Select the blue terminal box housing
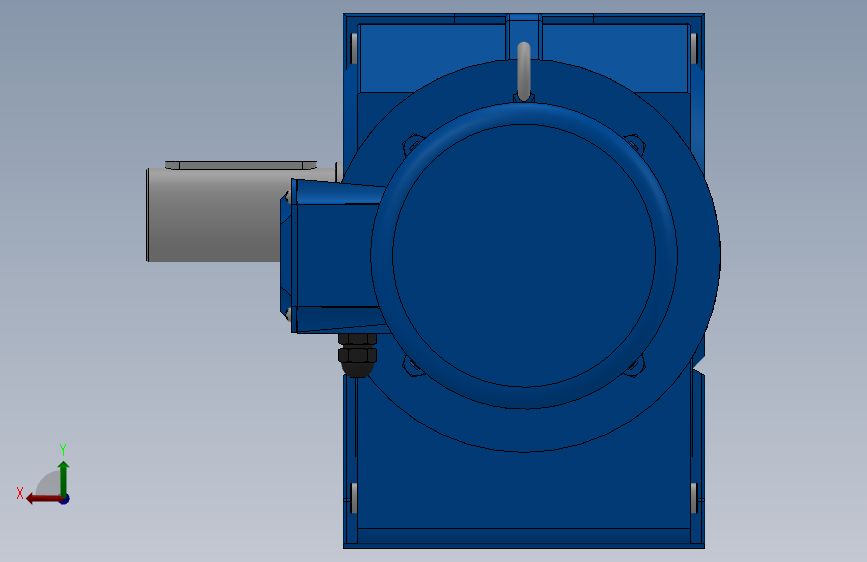This screenshot has width=867, height=562. (334, 256)
